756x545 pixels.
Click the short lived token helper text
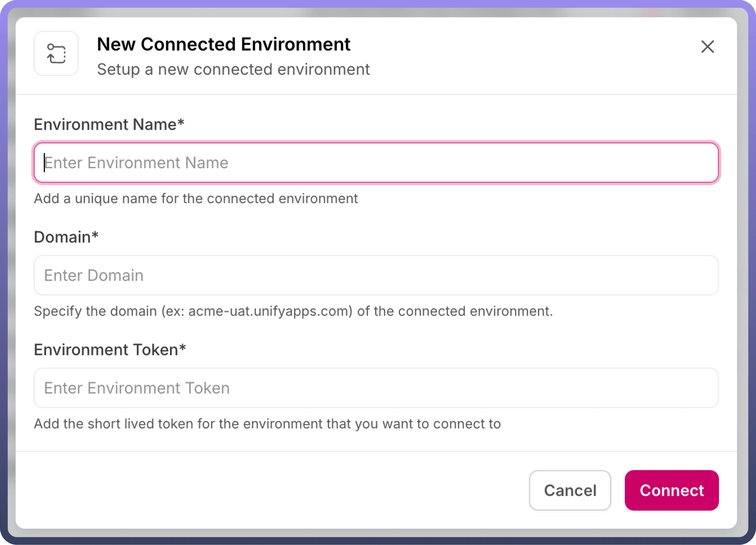tap(267, 424)
